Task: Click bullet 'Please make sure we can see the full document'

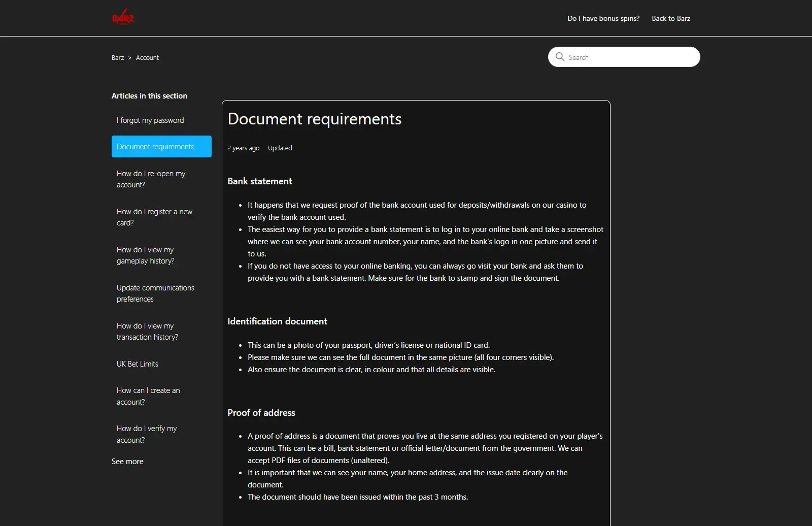Action: (x=401, y=357)
